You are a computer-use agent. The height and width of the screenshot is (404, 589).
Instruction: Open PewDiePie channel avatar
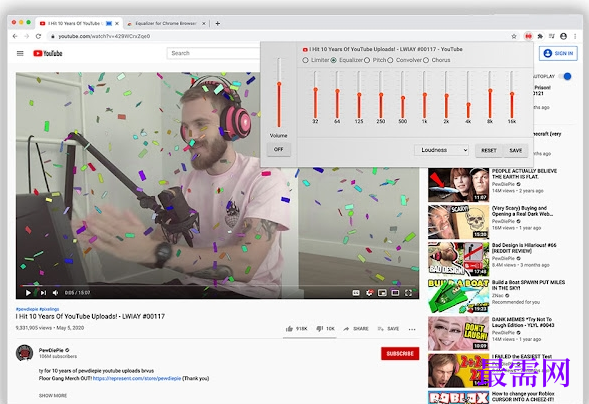pos(24,353)
